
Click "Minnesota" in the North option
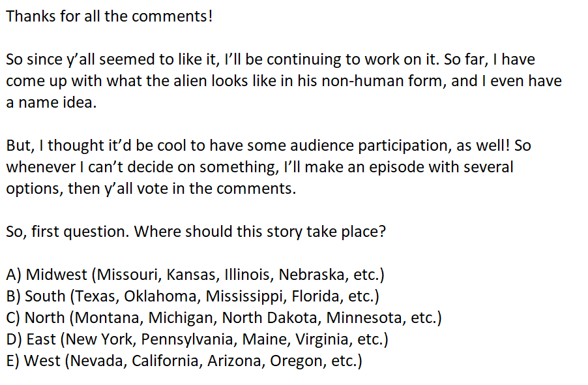pyautogui.click(x=367, y=317)
